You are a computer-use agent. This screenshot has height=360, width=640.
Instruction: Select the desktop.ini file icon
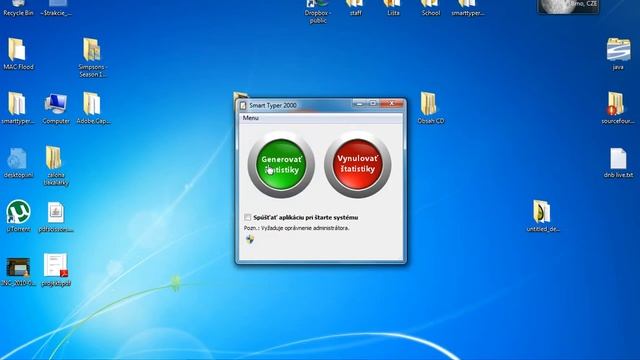18,163
